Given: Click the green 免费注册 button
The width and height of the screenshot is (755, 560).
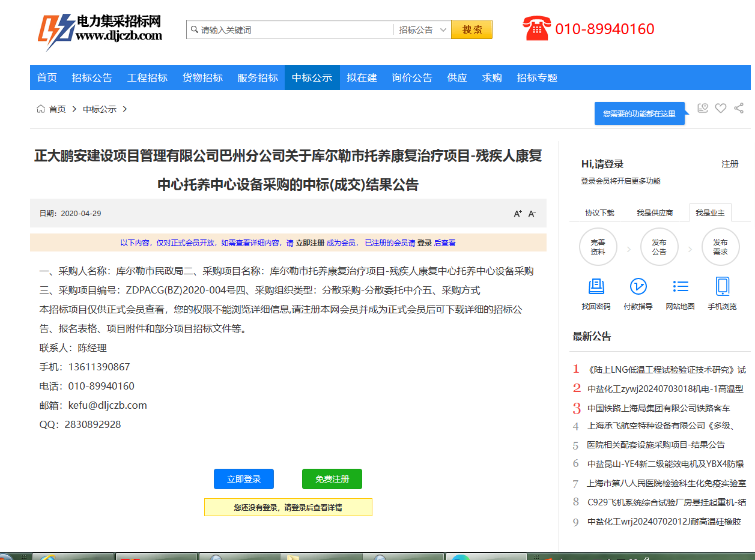Looking at the screenshot, I should coord(332,479).
